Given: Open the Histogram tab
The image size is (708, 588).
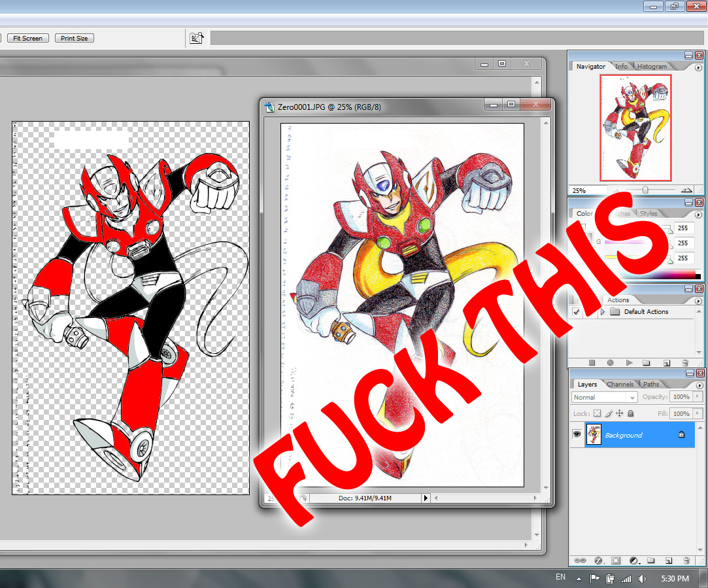Looking at the screenshot, I should [652, 67].
